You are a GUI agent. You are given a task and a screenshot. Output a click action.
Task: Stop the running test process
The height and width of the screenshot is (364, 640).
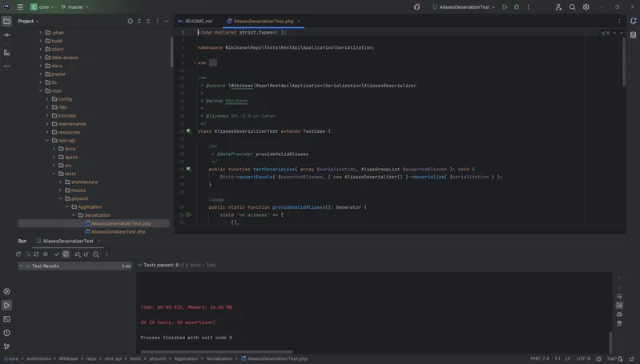(46, 254)
